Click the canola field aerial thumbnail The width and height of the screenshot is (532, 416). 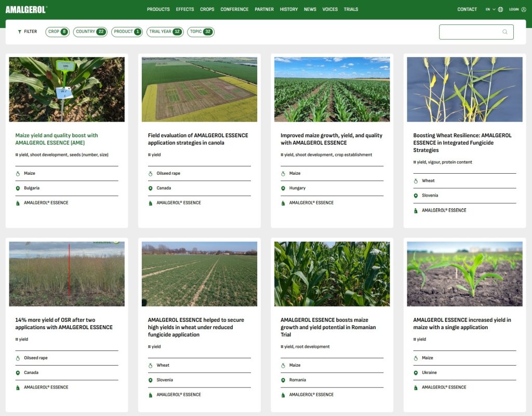pyautogui.click(x=199, y=89)
